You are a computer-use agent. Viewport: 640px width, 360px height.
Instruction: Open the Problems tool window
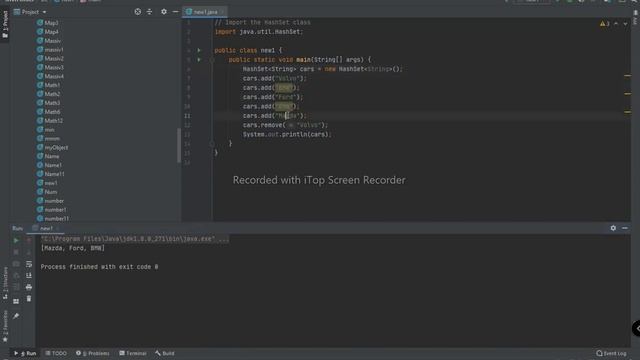pos(93,353)
